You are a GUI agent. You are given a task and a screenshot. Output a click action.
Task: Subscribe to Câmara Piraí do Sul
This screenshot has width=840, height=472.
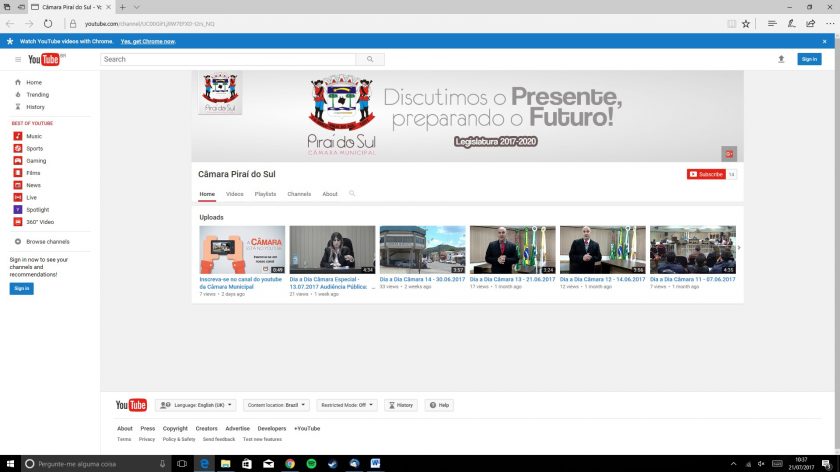pyautogui.click(x=706, y=174)
